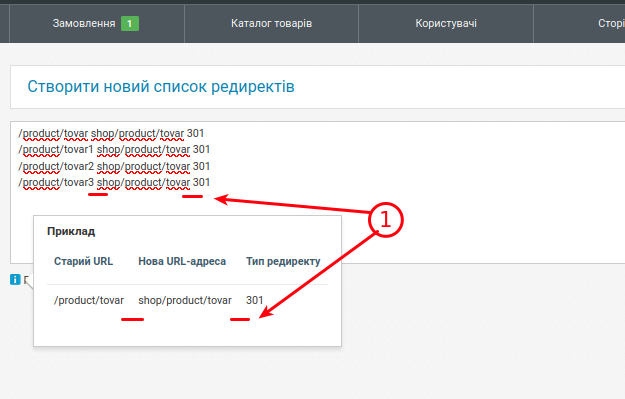This screenshot has width=625, height=399.
Task: Click the Нова URL-адреса column header
Action: point(182,261)
